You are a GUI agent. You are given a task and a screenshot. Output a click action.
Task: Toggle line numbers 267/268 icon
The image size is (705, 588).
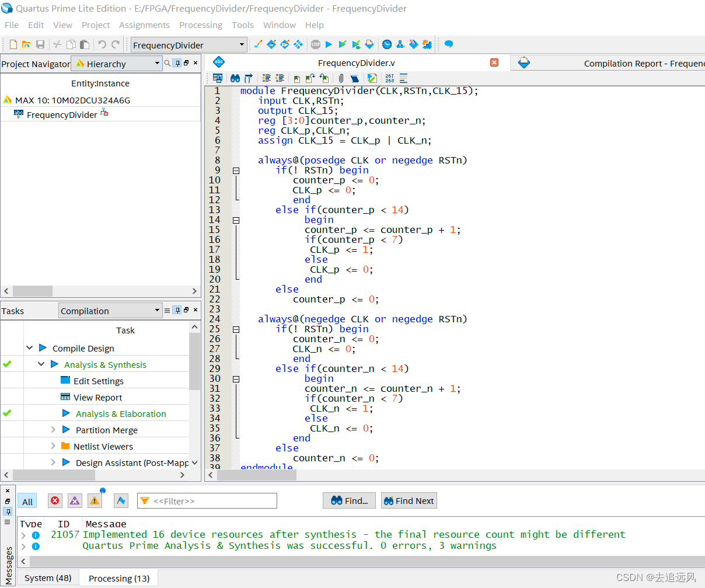(x=390, y=78)
